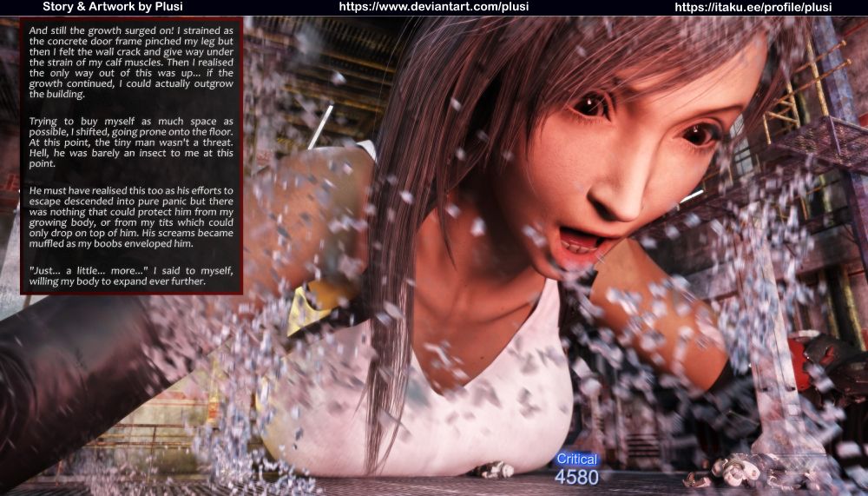The image size is (868, 496).
Task: Click the paragraph starting "Trying to buy myself"
Action: [131, 142]
